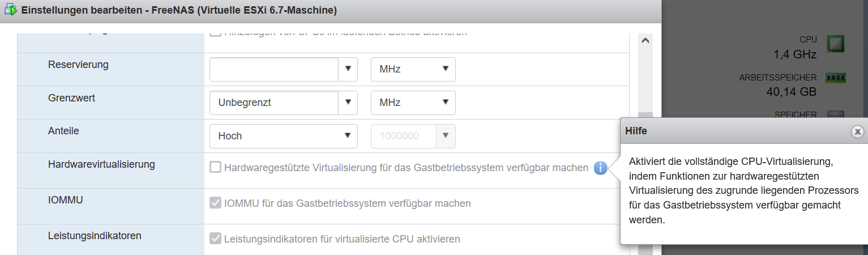The image size is (868, 255).
Task: Click the Arbeitsspeicher RAM module icon
Action: point(836,78)
